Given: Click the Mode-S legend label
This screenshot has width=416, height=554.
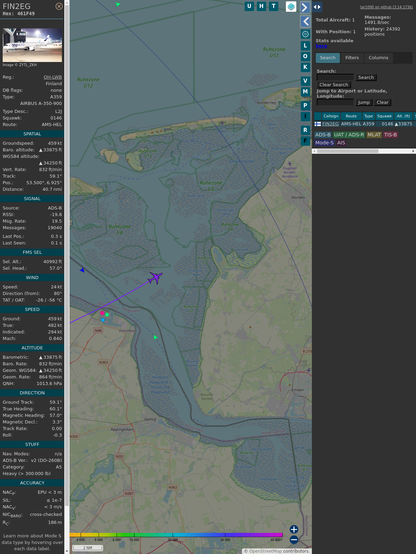Looking at the screenshot, I should (324, 143).
